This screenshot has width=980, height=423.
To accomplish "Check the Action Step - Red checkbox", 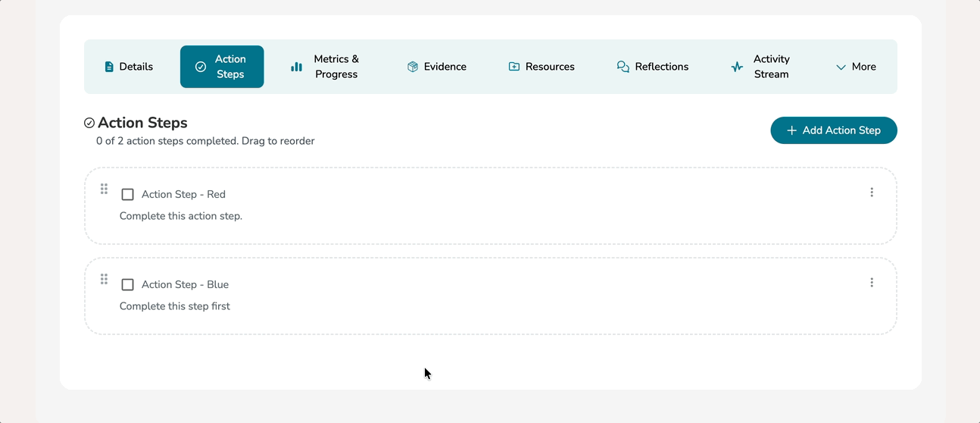I will pos(128,195).
